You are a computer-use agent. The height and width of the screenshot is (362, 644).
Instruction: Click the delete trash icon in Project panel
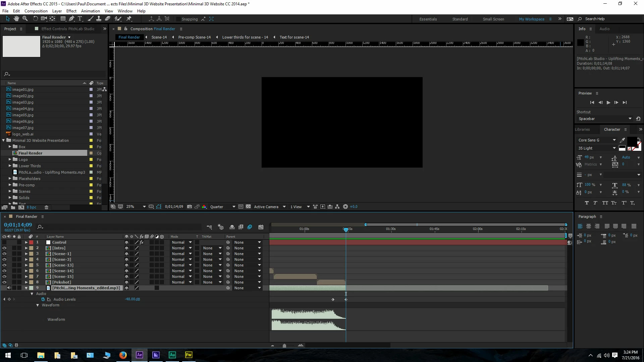(x=47, y=207)
